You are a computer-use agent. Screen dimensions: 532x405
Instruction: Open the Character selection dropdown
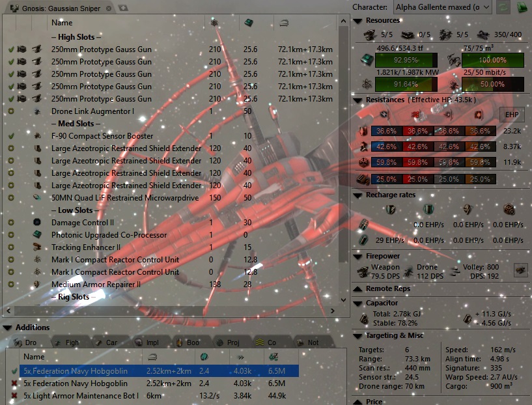point(443,7)
